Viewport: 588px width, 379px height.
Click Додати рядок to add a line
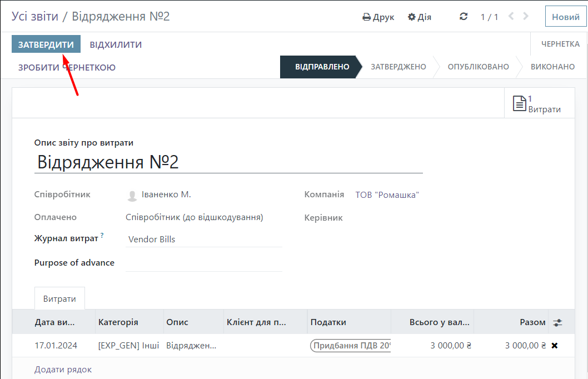(63, 369)
